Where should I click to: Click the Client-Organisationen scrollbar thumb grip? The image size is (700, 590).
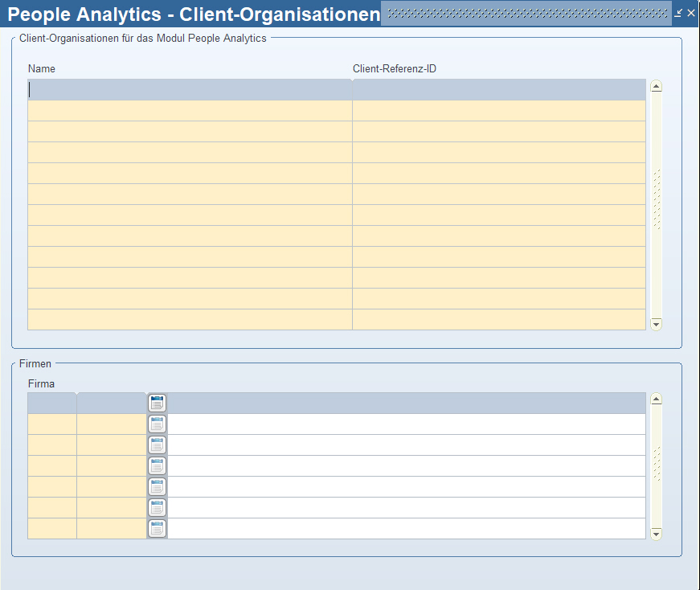(x=656, y=201)
